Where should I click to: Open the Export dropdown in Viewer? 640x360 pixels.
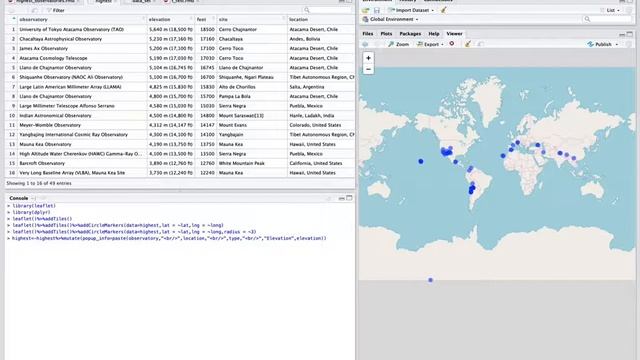(430, 44)
